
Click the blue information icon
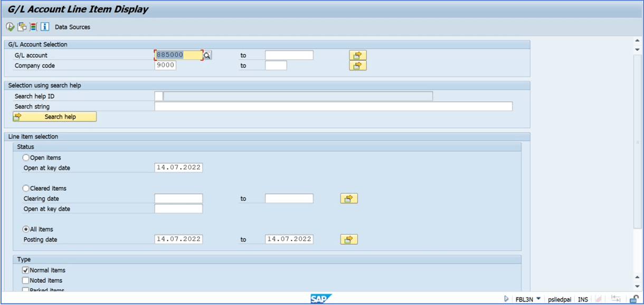pyautogui.click(x=45, y=27)
